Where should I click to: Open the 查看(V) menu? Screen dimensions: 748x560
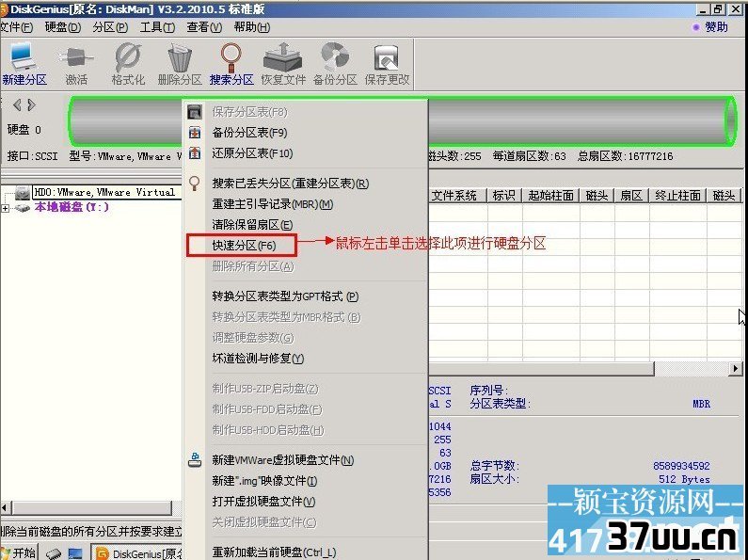205,27
